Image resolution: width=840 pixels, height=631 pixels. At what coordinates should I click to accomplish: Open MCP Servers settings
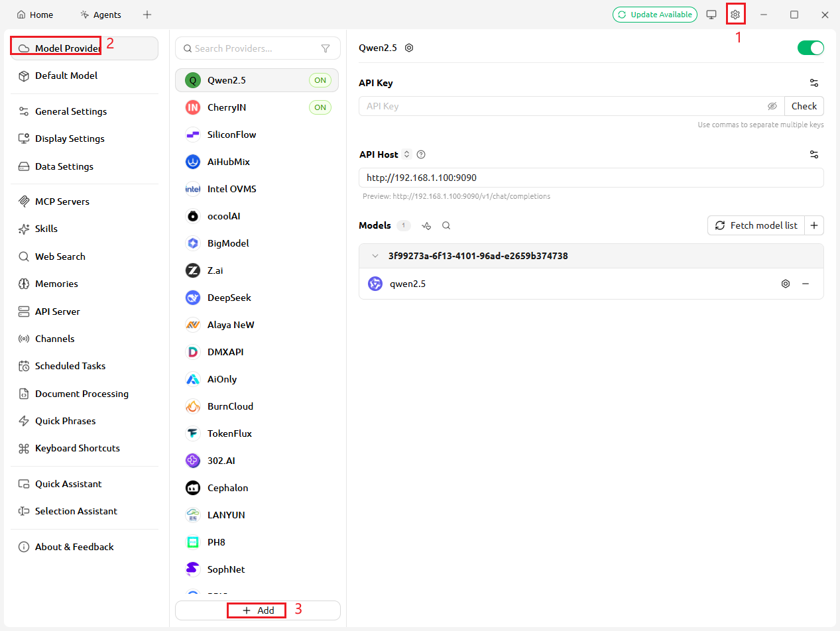click(85, 201)
